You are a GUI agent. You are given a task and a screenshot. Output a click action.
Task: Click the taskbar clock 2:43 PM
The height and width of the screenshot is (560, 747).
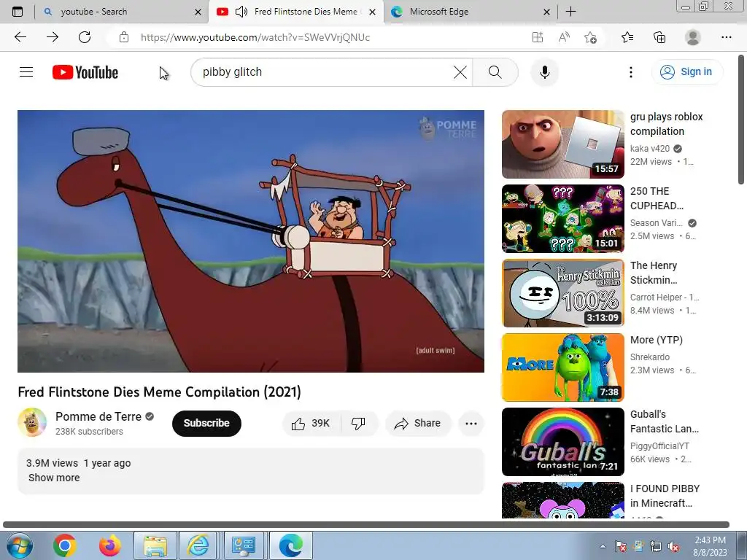tap(710, 546)
